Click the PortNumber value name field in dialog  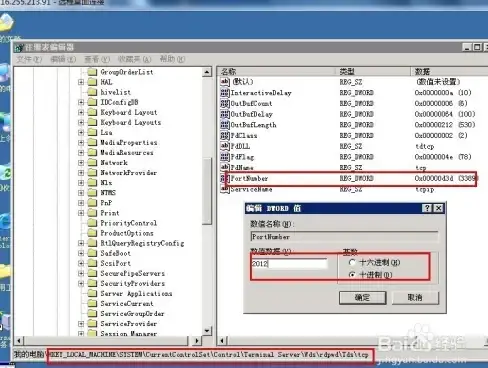[344, 237]
